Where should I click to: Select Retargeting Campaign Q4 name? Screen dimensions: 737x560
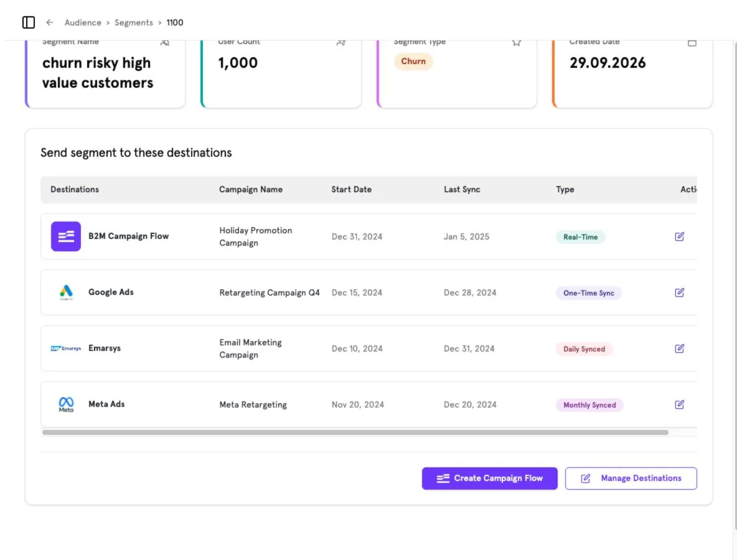(270, 292)
